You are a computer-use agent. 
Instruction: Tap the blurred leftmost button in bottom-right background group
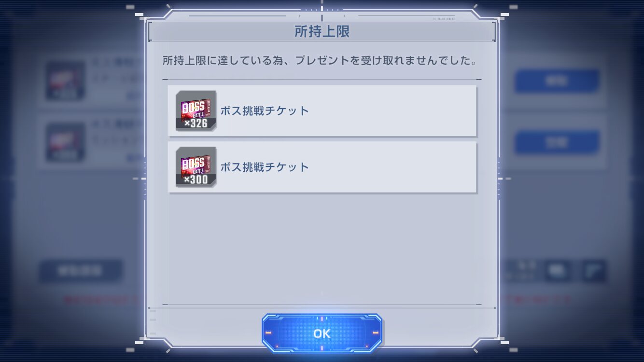[521, 271]
